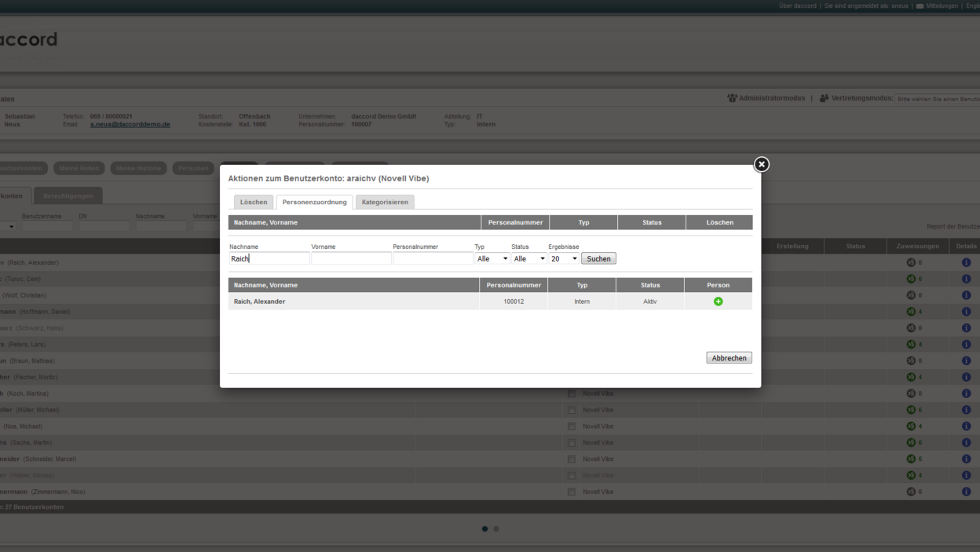Click assignments icon in Turuc, Cem row
980x552 pixels.
point(911,279)
